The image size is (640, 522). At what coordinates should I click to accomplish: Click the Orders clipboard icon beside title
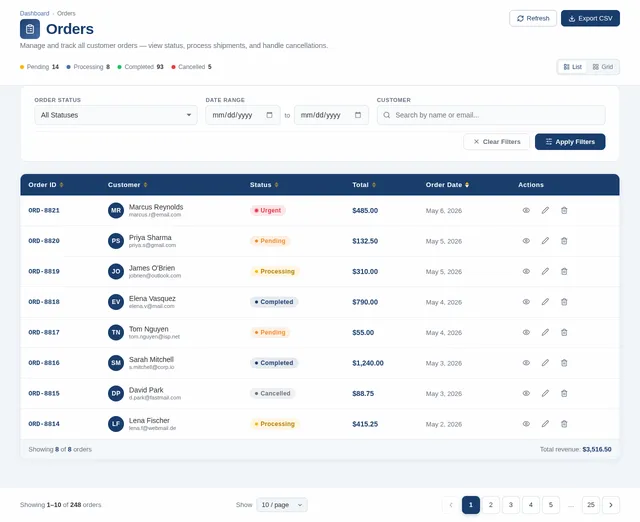30,29
